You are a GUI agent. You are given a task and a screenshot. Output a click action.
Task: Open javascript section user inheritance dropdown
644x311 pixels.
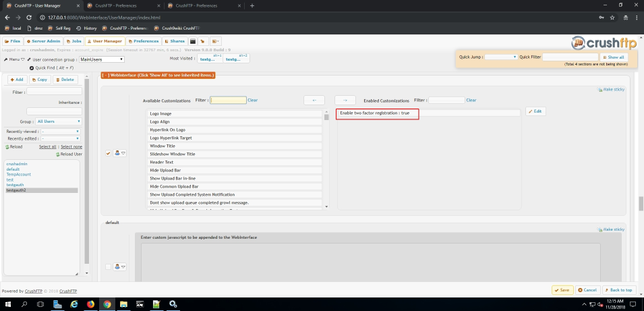click(x=120, y=266)
